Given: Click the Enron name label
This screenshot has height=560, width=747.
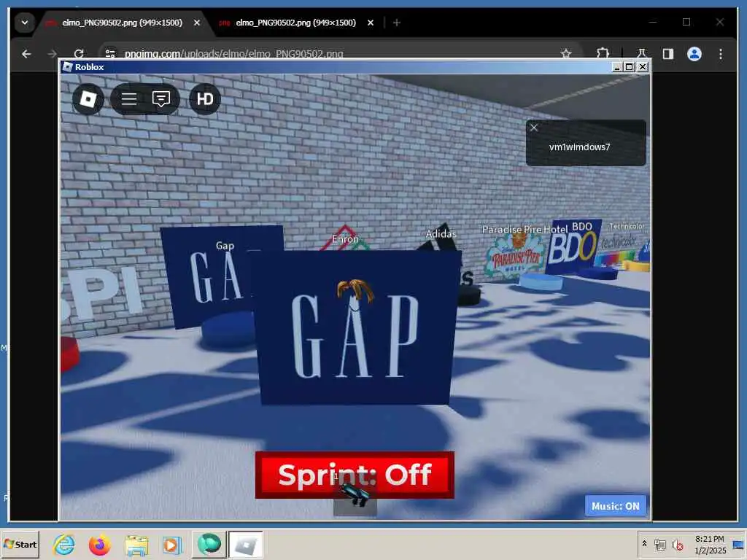Looking at the screenshot, I should [x=345, y=239].
